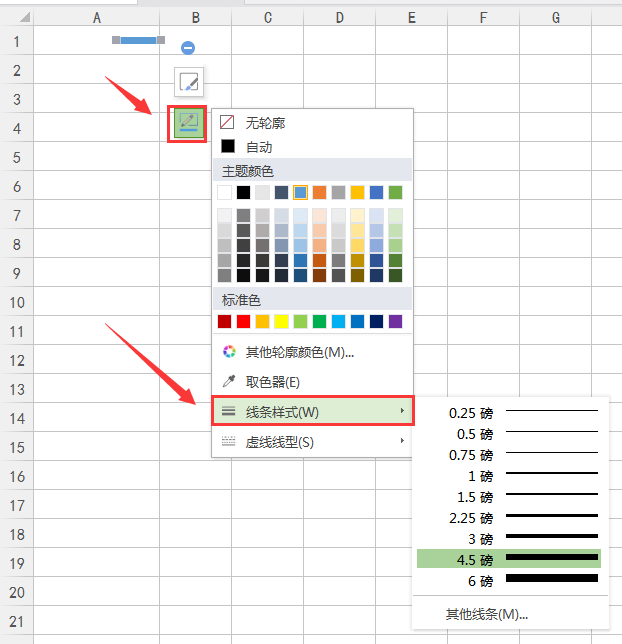Screen dimensions: 622x644
Task: Select row 20 header
Action: tap(16, 592)
